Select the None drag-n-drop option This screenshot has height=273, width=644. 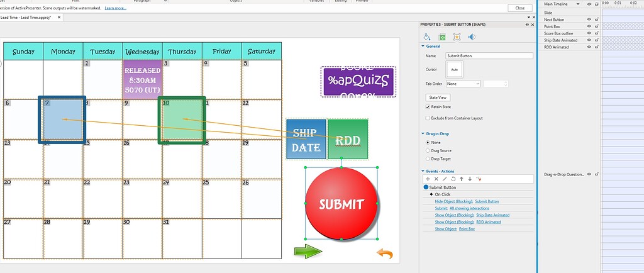428,142
